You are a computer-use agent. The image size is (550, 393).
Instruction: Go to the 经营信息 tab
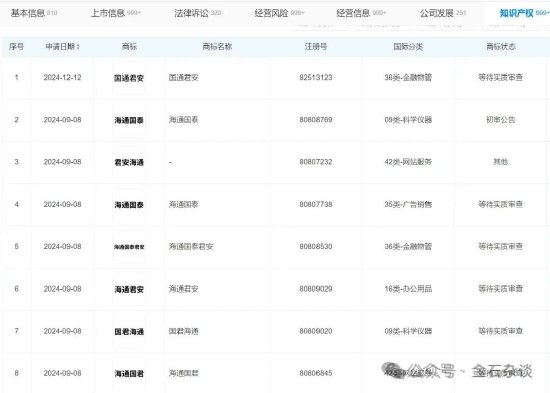361,13
